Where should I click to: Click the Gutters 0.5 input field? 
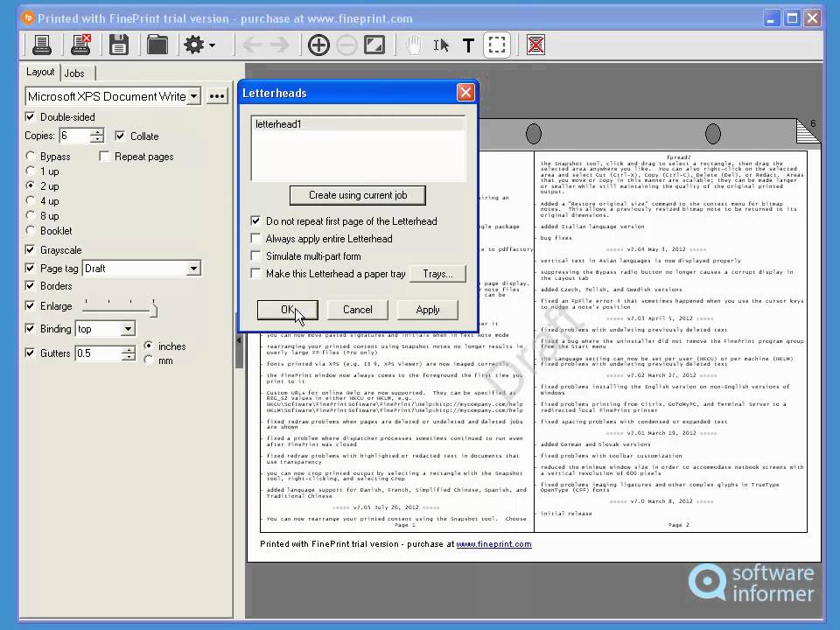click(x=98, y=353)
